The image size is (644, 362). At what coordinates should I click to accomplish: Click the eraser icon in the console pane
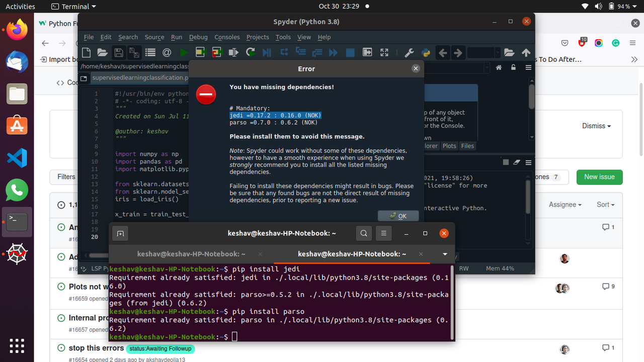click(x=516, y=162)
